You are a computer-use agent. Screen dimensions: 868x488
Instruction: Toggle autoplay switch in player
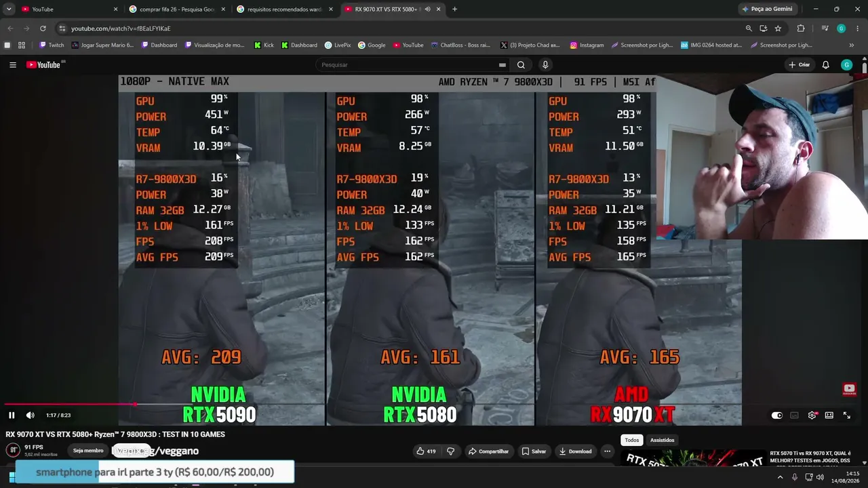[x=777, y=415]
